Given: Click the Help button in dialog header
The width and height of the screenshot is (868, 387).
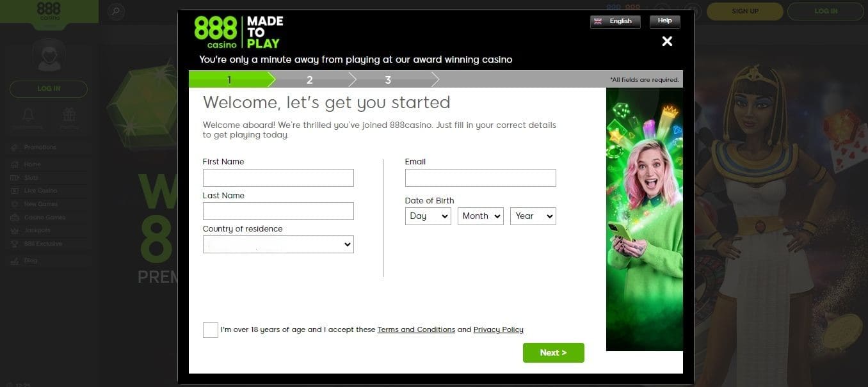Looking at the screenshot, I should tap(664, 21).
